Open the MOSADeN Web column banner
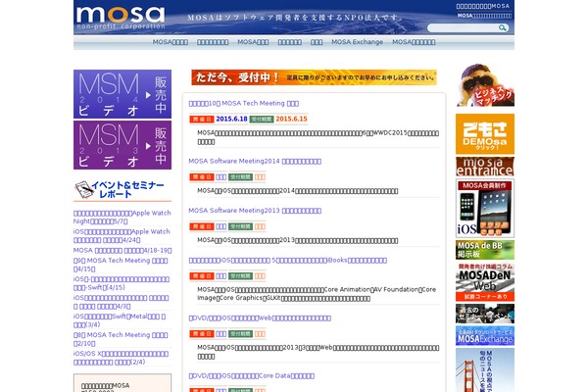 coord(485,281)
